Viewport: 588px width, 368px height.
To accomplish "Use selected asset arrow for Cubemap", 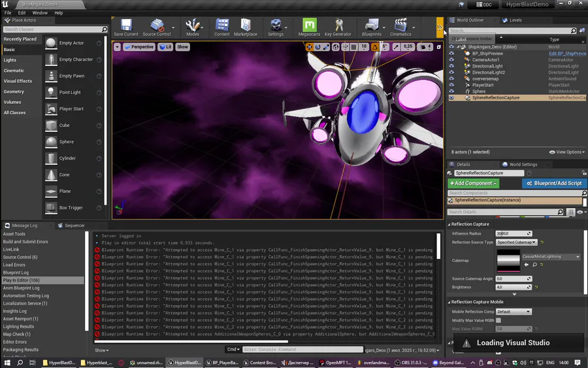I will pyautogui.click(x=527, y=265).
